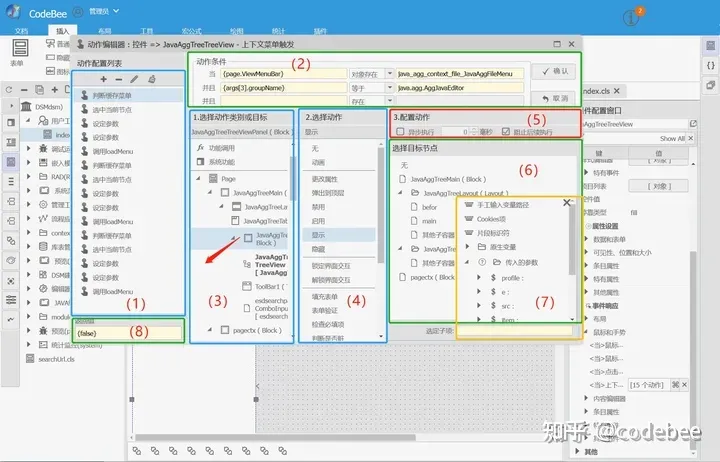The image size is (720, 462).
Task: Click the horizontal scrollbar under the canvas
Action: coord(276,437)
